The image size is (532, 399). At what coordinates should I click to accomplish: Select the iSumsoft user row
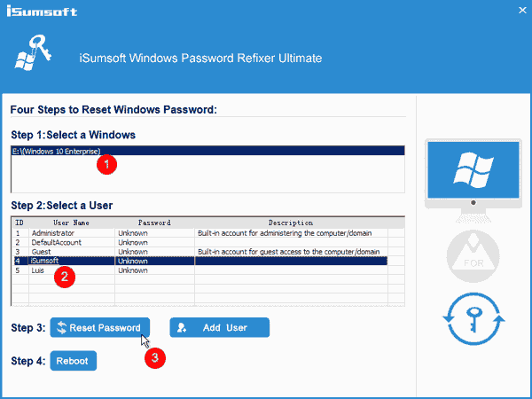pyautogui.click(x=200, y=261)
